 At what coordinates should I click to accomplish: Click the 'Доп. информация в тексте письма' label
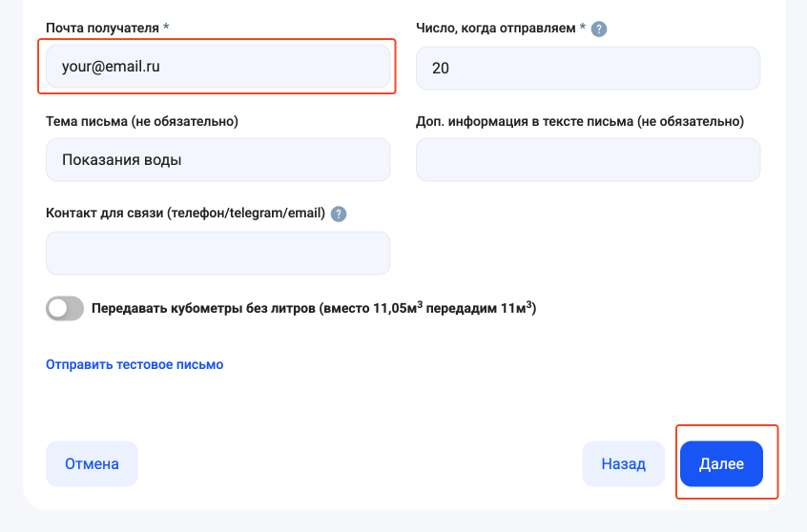click(579, 121)
